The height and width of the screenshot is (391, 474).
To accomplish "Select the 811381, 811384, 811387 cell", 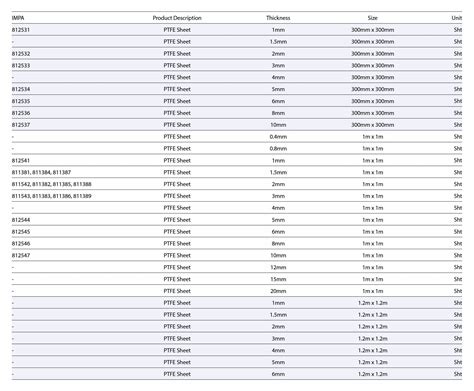I will [x=41, y=172].
